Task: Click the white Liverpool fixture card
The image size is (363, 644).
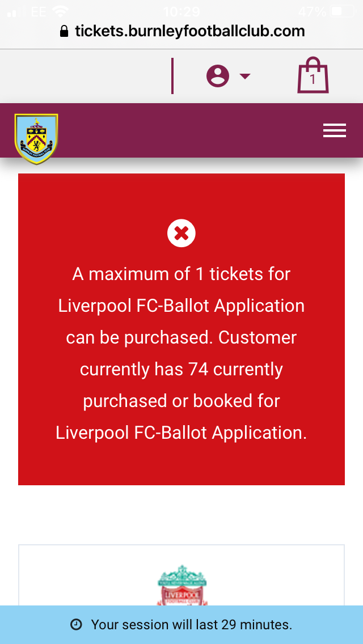Action: [x=181, y=575]
